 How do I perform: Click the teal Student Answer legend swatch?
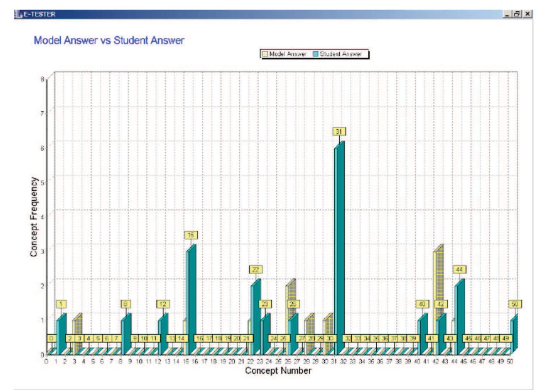(x=315, y=54)
